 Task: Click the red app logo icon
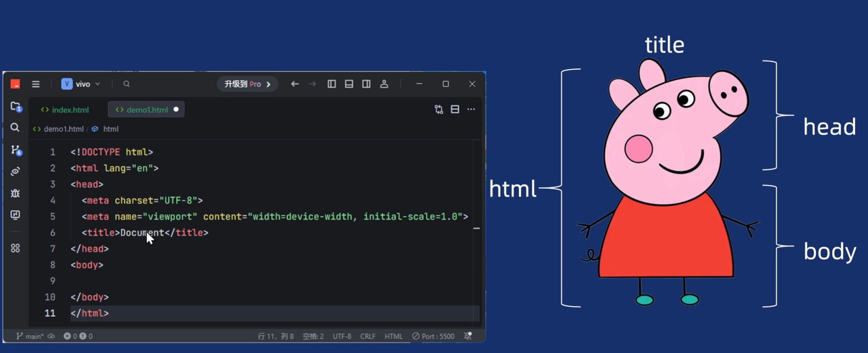(15, 84)
